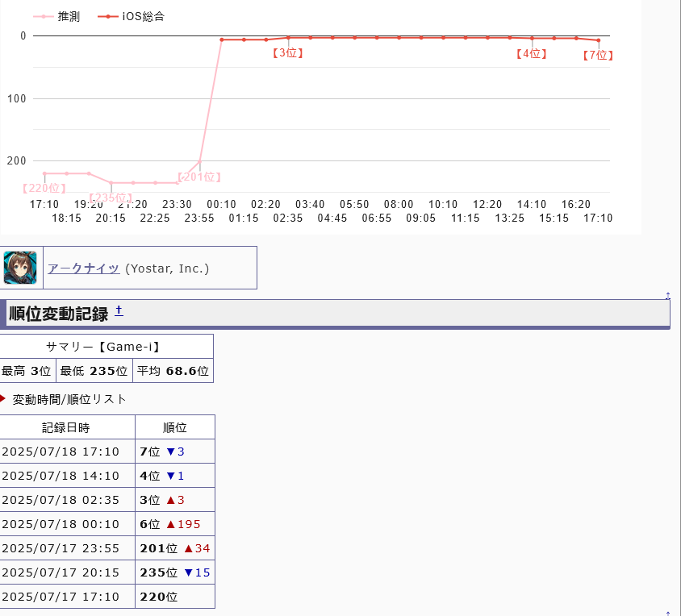Screen dimensions: 681x616
Task: Toggle the iOS総合 legend series
Action: [x=132, y=16]
